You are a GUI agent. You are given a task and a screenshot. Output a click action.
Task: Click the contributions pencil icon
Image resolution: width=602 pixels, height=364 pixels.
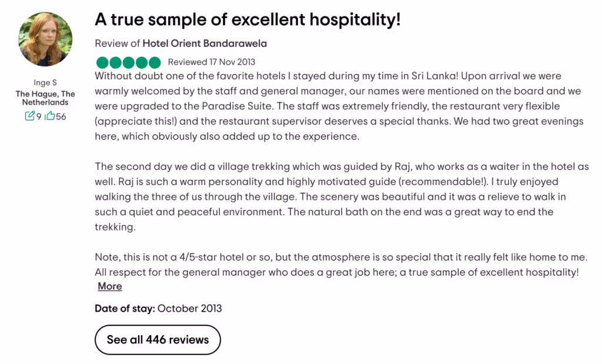click(30, 115)
